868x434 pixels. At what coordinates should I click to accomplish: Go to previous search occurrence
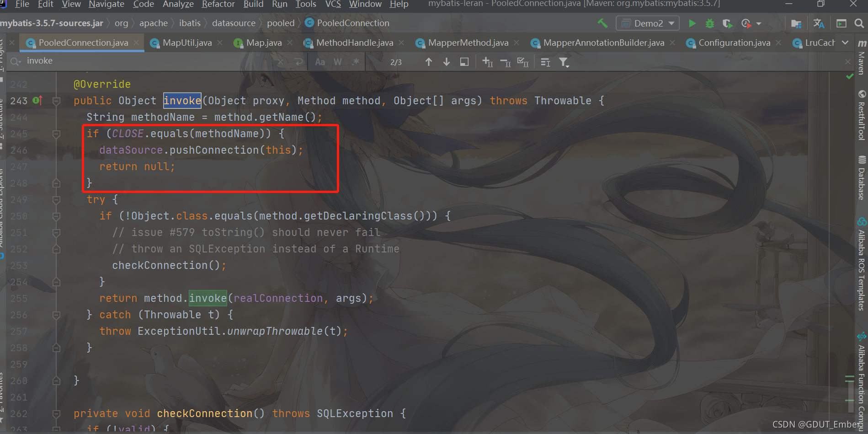428,62
